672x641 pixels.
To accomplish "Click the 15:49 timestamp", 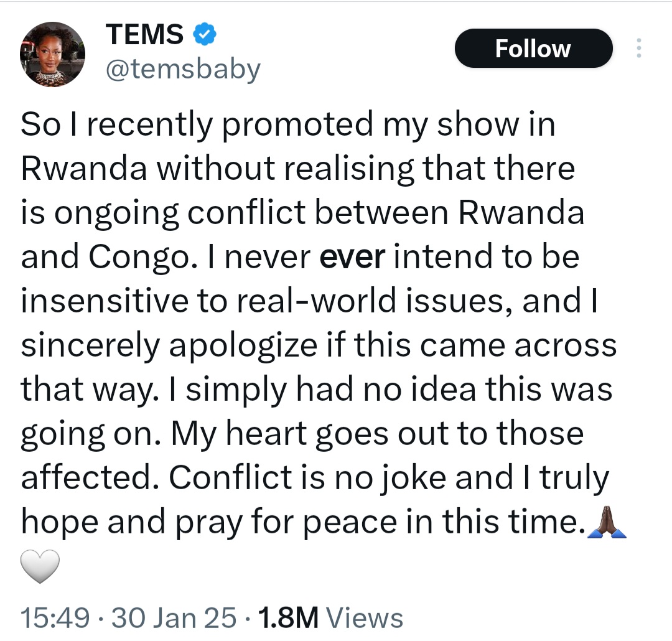I will point(55,617).
